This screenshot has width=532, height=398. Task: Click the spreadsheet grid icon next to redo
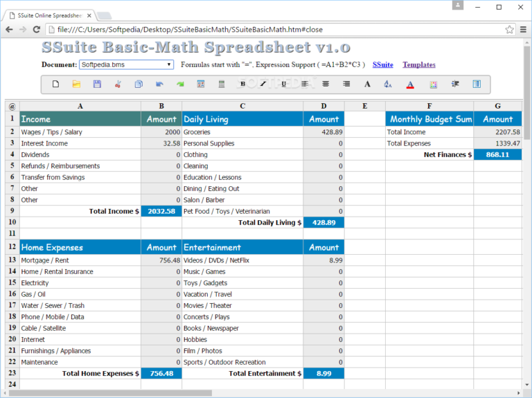(x=201, y=84)
